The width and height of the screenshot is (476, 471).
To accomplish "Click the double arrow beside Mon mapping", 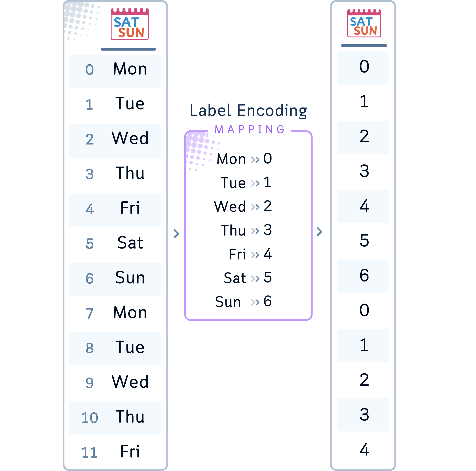I will pos(255,159).
